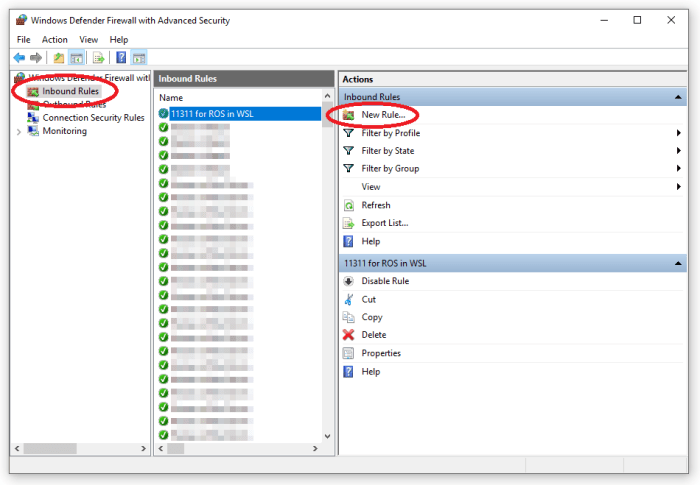Click Help under 11311 for ROS actions
The width and height of the screenshot is (700, 485).
tap(371, 372)
